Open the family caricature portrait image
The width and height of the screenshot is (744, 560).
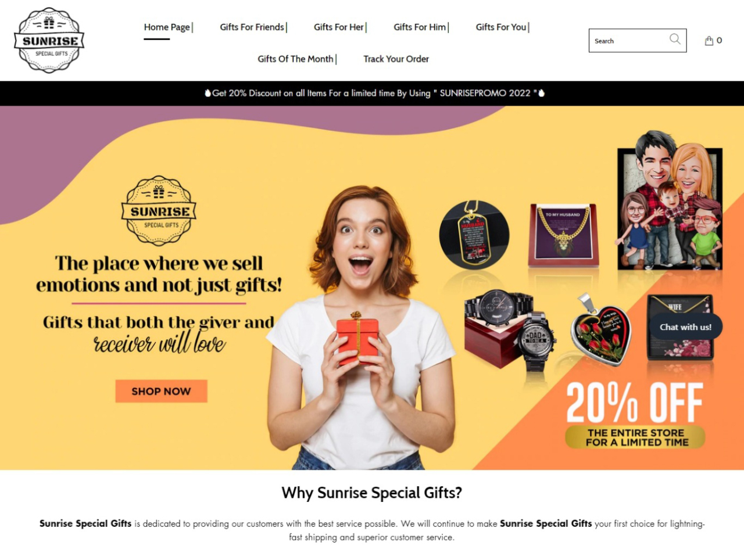click(670, 201)
